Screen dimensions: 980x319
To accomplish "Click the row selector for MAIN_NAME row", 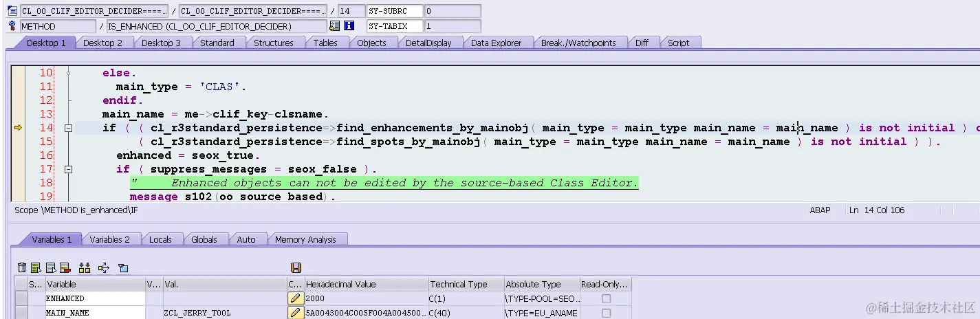I will 21,313.
